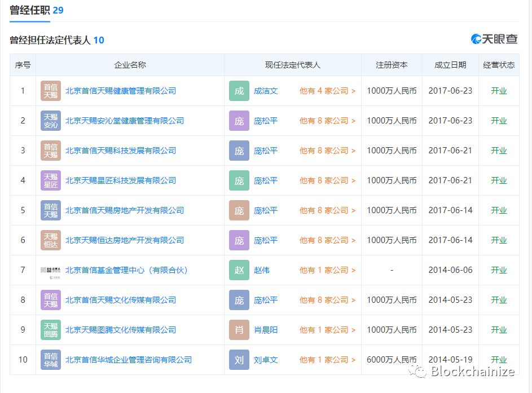Open 北京首信天赐科技发展有限公司 company link
Viewport: 532px width, 393px height.
(x=121, y=151)
